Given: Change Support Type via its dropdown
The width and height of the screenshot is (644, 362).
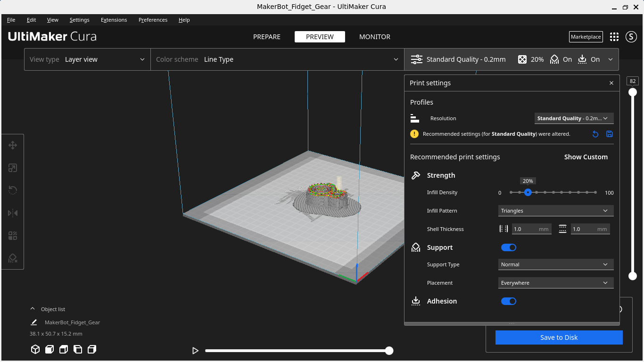Looking at the screenshot, I should pos(555,264).
